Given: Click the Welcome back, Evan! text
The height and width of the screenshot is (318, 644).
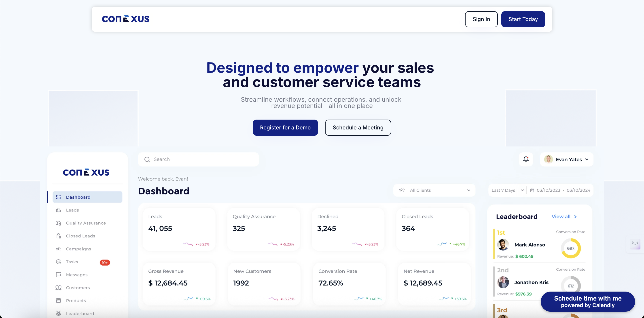Looking at the screenshot, I should pyautogui.click(x=163, y=179).
